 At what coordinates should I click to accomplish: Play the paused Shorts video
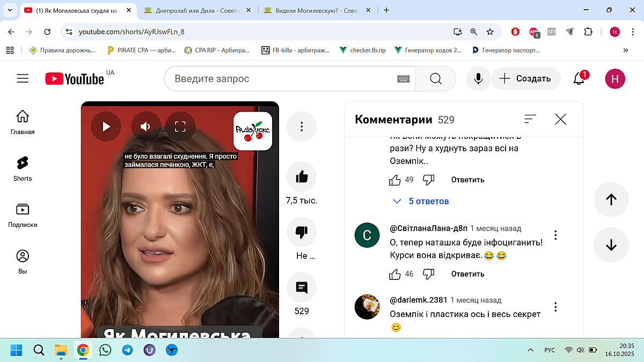[106, 127]
